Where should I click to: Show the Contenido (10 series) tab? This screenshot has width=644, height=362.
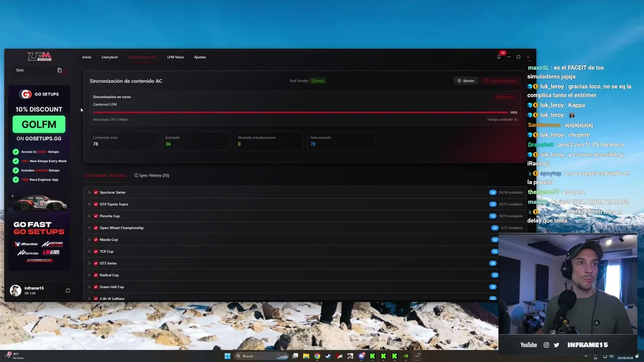105,175
